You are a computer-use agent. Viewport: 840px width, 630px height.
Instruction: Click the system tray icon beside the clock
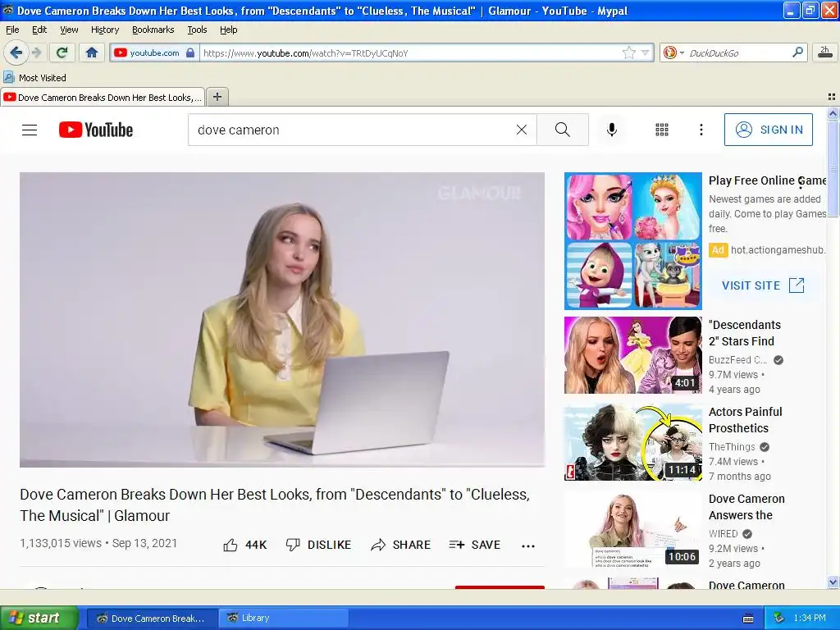[779, 619]
